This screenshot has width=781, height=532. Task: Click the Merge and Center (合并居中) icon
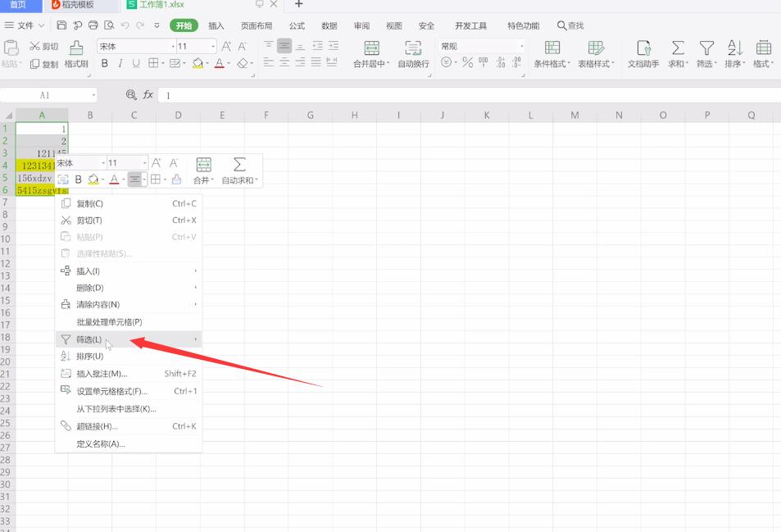click(371, 48)
